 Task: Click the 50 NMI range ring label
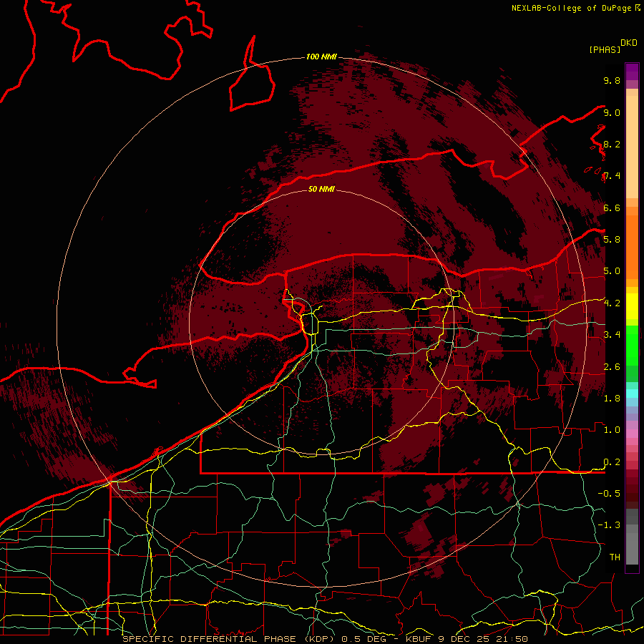(321, 189)
